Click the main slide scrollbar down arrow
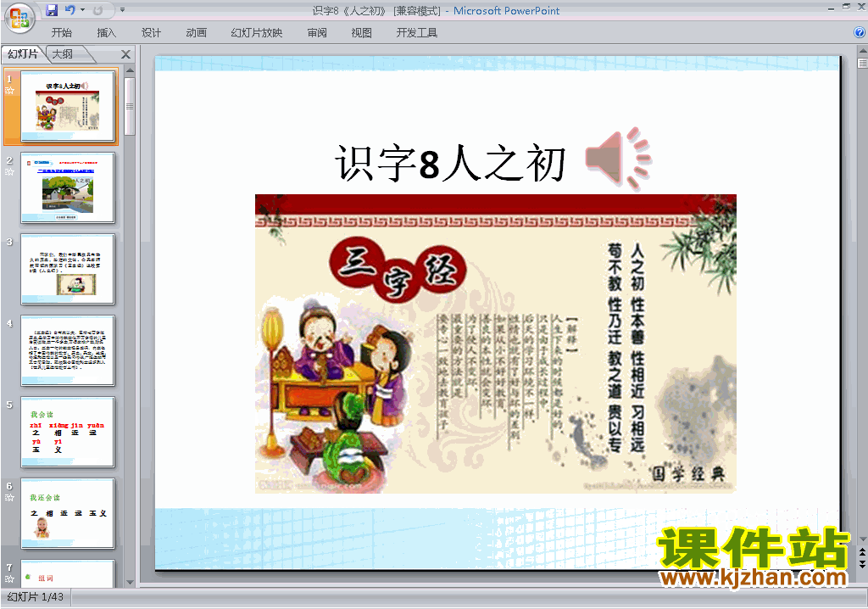Screen dimensions: 868x609 [x=862, y=539]
